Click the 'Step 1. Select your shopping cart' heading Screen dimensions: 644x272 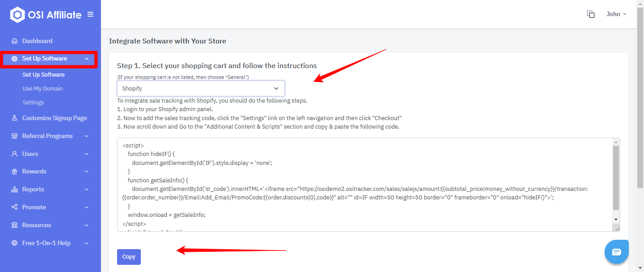coord(217,66)
